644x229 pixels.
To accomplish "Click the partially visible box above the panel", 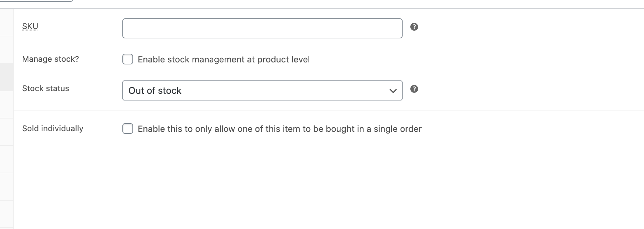I will 36,1.
